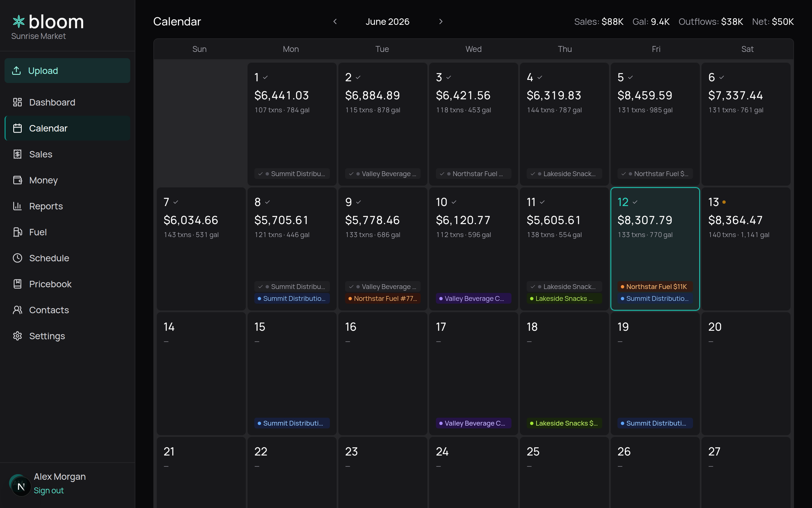Select the June 13 day cell
812x508 pixels.
[x=746, y=249]
